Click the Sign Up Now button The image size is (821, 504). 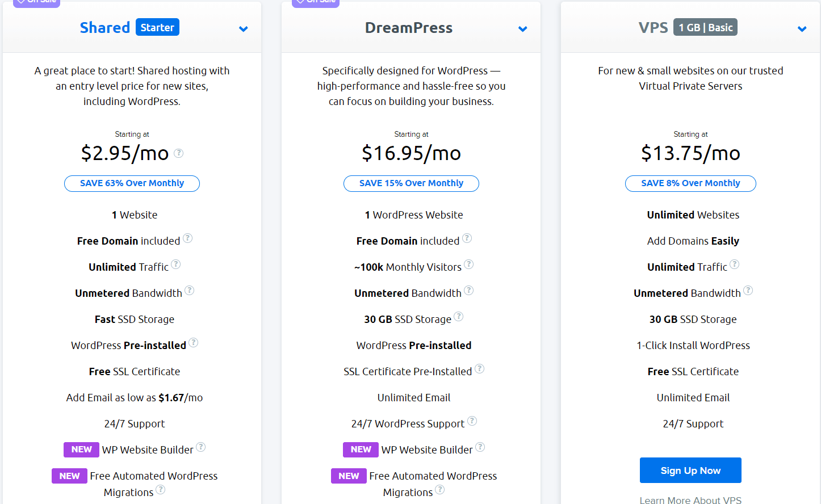[x=690, y=470]
